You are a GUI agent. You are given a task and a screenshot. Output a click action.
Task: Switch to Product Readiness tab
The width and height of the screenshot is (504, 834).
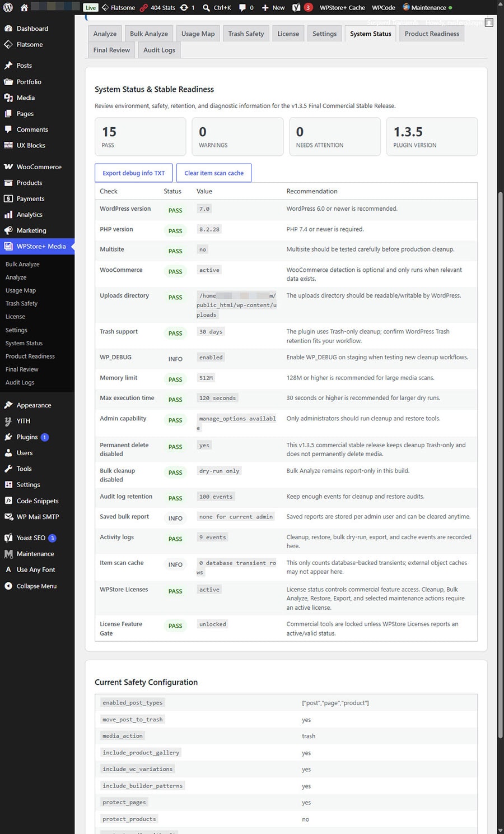[x=432, y=34]
